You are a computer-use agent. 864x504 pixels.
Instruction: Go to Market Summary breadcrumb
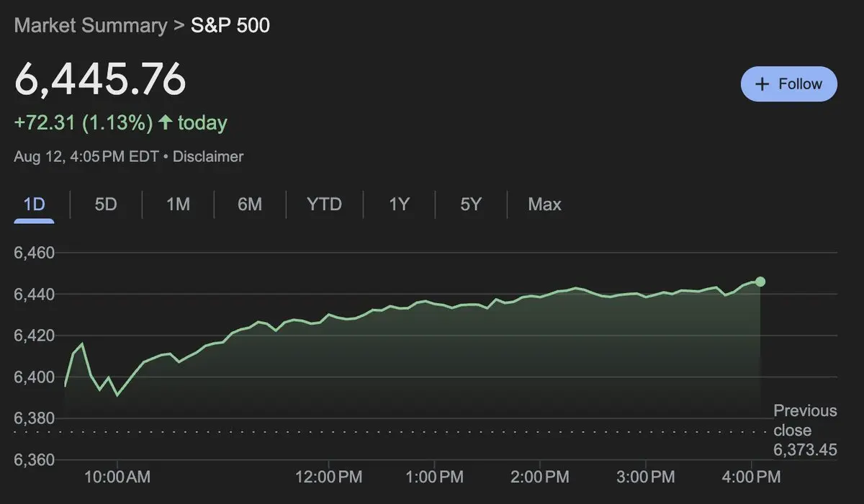(90, 25)
